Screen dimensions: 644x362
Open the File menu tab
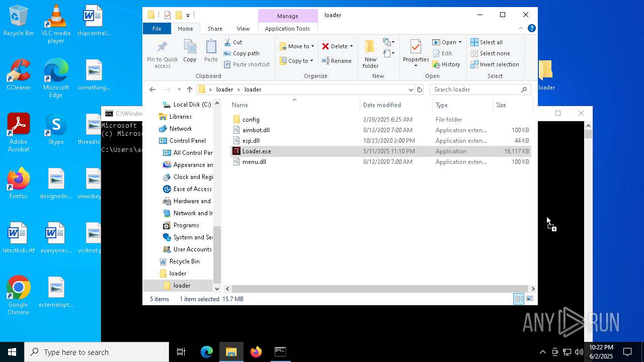click(x=157, y=29)
